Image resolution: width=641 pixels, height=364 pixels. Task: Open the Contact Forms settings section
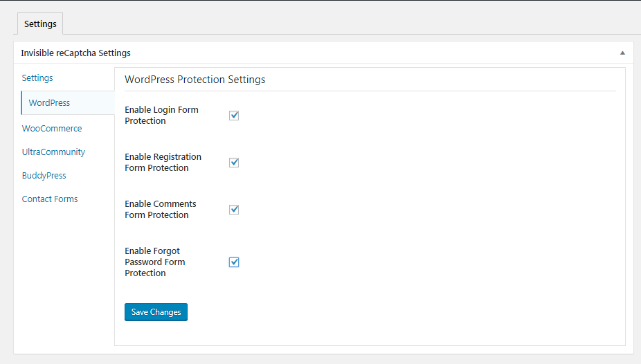tap(50, 199)
